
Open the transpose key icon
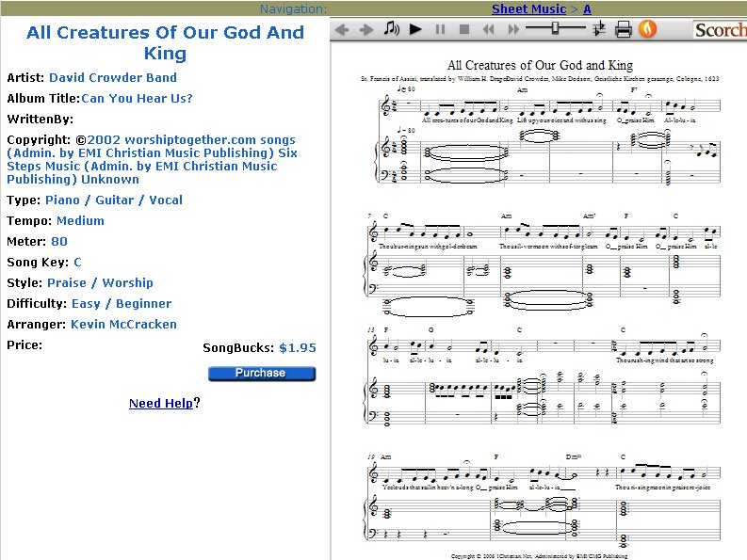click(x=599, y=30)
